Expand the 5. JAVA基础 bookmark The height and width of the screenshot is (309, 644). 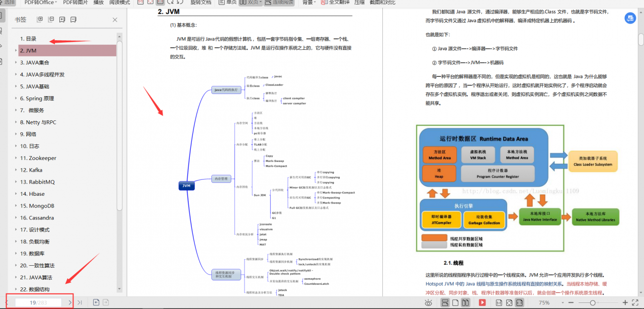coord(16,87)
